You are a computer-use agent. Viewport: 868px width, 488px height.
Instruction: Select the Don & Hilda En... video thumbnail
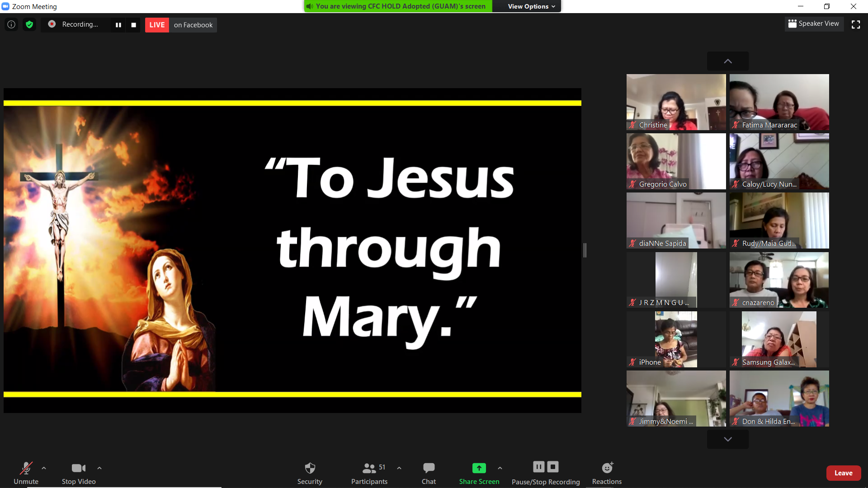pyautogui.click(x=779, y=399)
